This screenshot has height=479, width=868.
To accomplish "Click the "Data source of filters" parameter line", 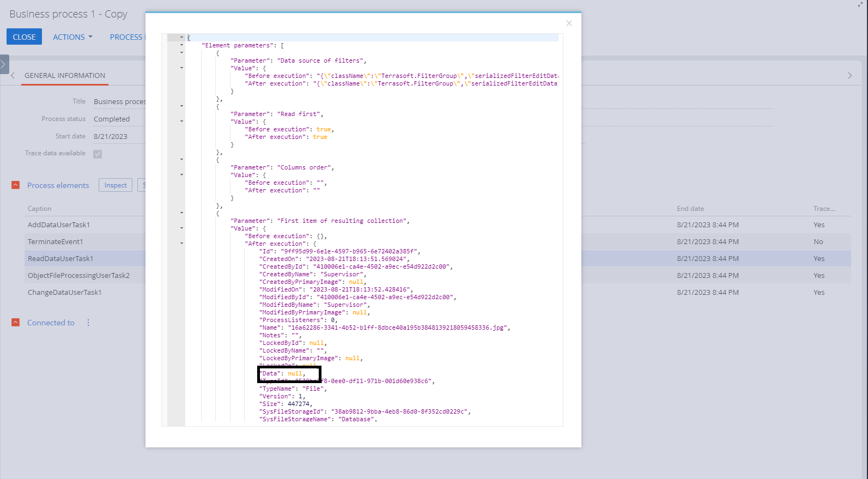I will pyautogui.click(x=299, y=60).
